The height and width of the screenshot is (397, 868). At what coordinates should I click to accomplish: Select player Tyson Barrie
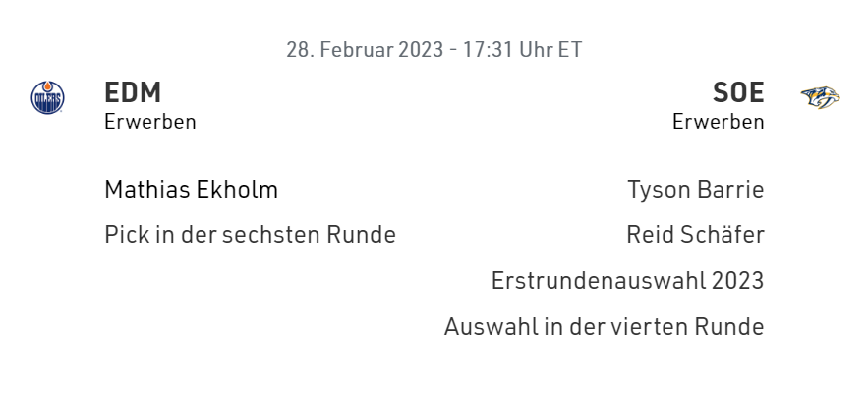[x=695, y=190]
